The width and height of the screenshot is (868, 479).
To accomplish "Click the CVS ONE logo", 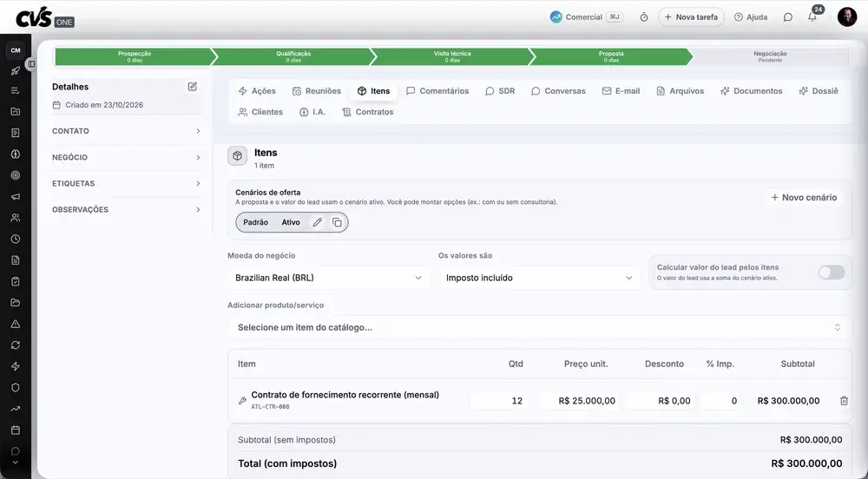I will [45, 17].
